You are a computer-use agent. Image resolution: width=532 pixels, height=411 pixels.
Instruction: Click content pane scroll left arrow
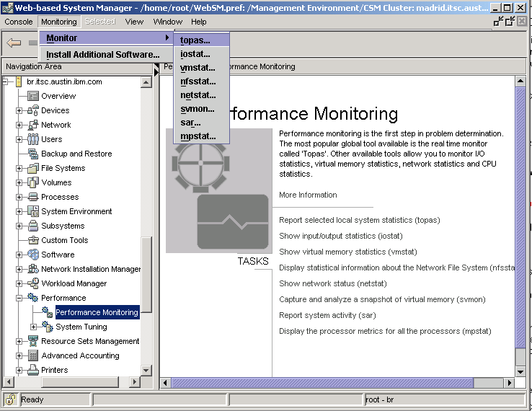point(165,383)
